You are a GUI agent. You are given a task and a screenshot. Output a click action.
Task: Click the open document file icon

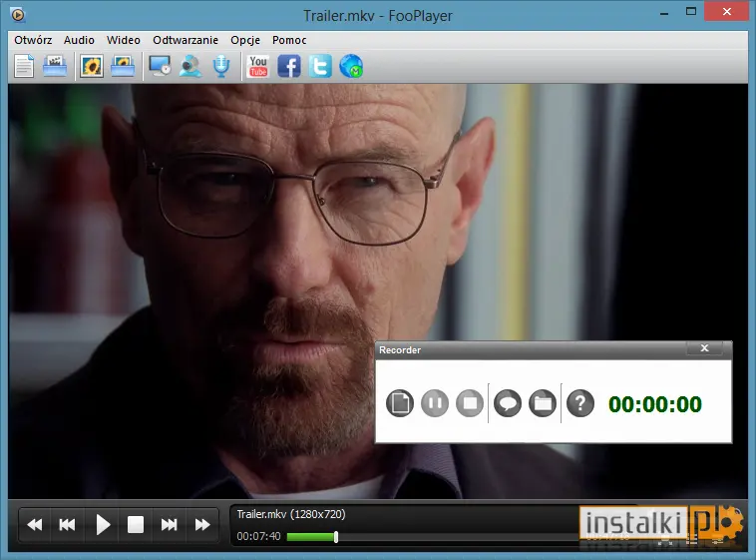[24, 66]
